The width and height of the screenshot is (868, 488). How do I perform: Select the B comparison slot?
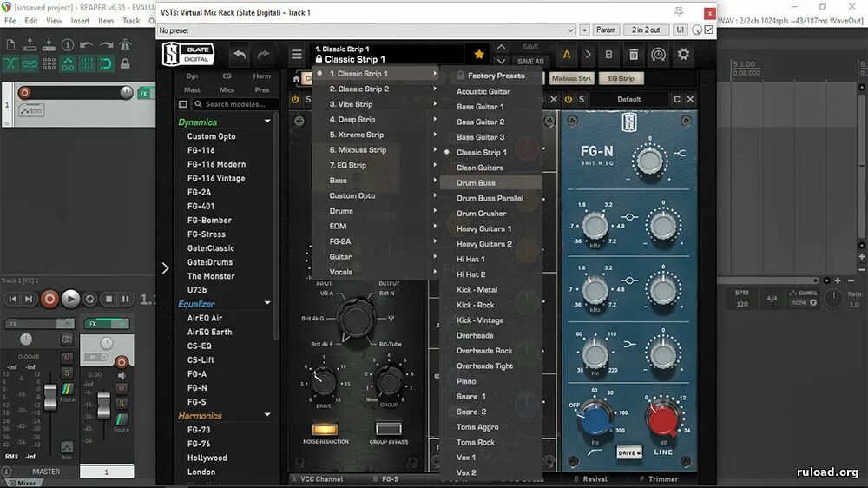tap(609, 55)
